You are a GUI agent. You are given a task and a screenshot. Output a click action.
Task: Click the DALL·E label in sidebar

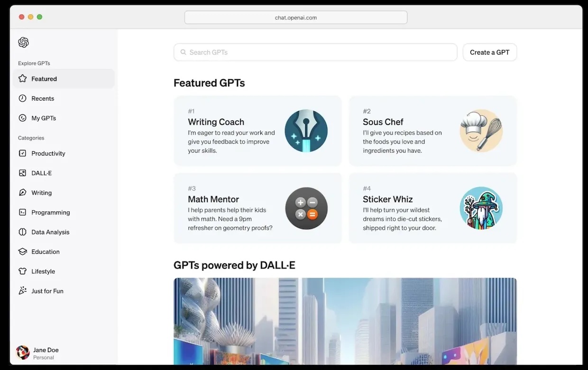pos(42,173)
